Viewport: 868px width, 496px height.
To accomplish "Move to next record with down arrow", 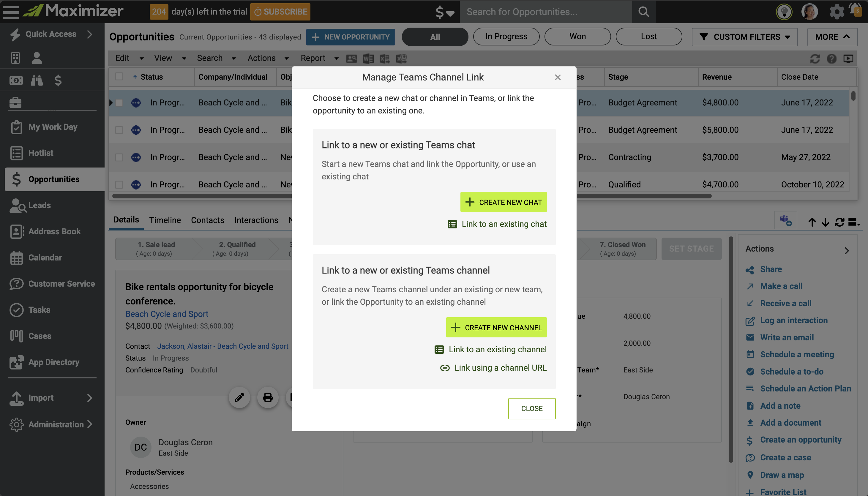I will click(825, 222).
